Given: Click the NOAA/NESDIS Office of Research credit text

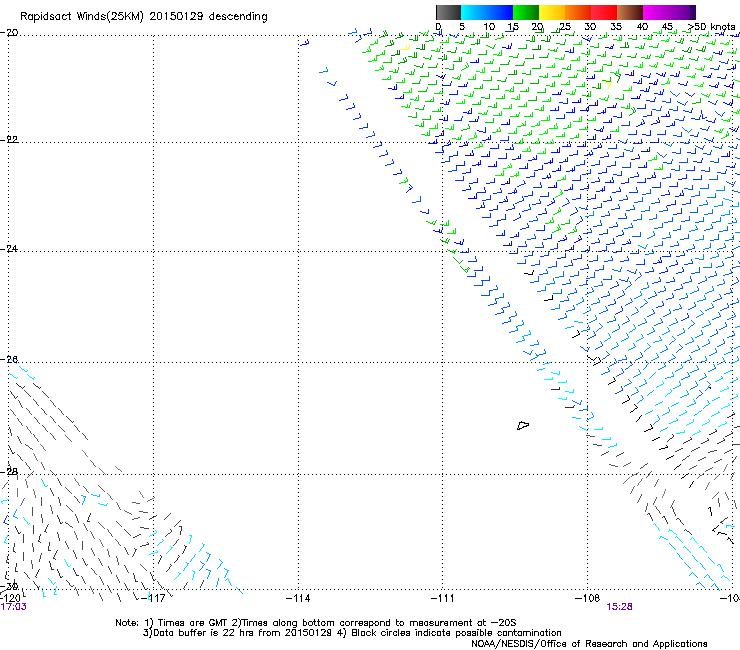Looking at the screenshot, I should pyautogui.click(x=589, y=643).
